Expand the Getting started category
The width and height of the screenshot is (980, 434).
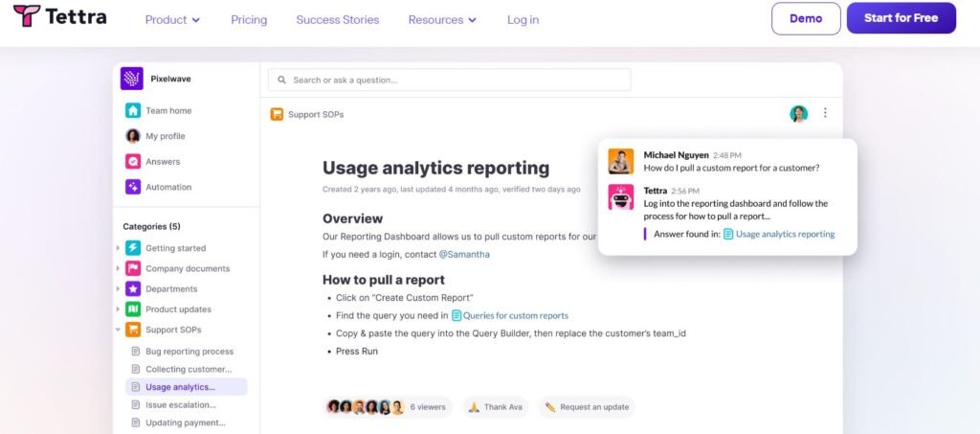pyautogui.click(x=118, y=248)
